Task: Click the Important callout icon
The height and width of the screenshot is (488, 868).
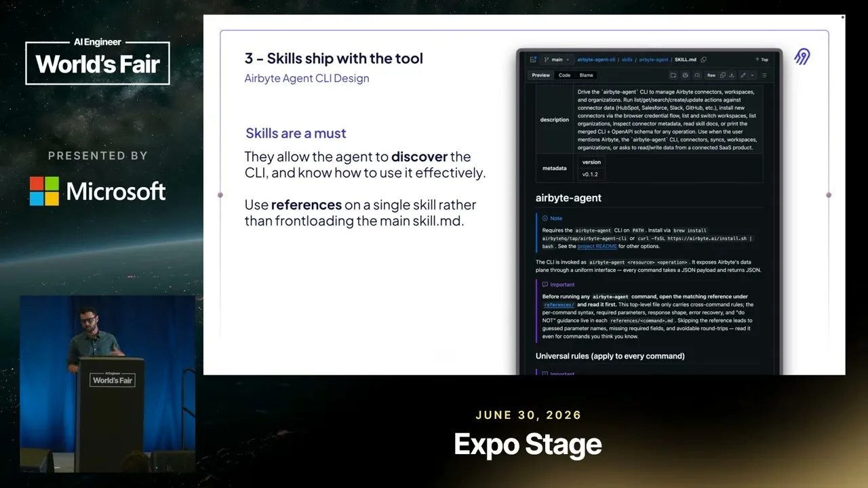Action: pyautogui.click(x=545, y=285)
